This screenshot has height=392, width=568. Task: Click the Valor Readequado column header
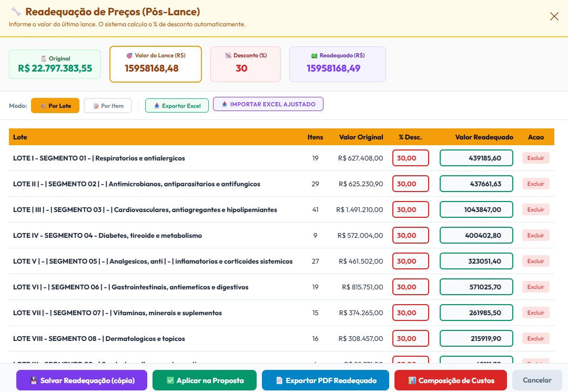click(x=484, y=137)
